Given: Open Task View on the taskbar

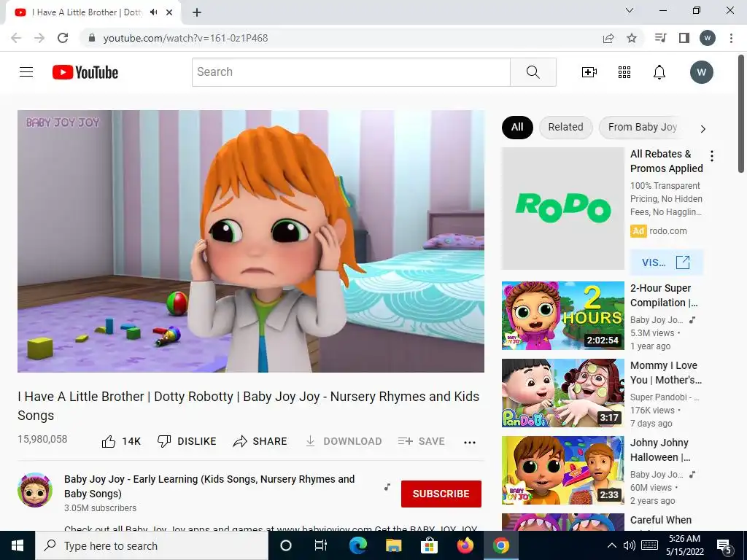Looking at the screenshot, I should point(321,545).
